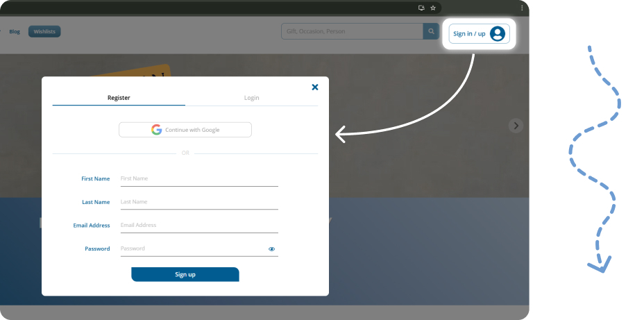Open the browser three-dot menu

pyautogui.click(x=522, y=8)
